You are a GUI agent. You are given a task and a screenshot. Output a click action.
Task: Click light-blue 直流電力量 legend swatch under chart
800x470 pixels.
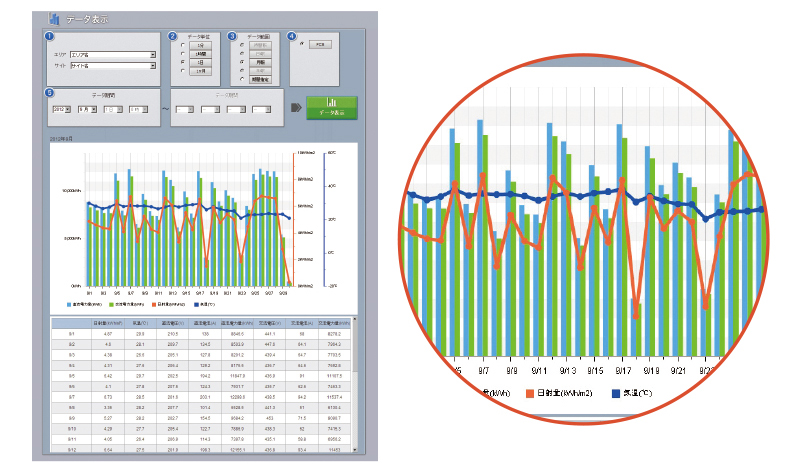[69, 305]
